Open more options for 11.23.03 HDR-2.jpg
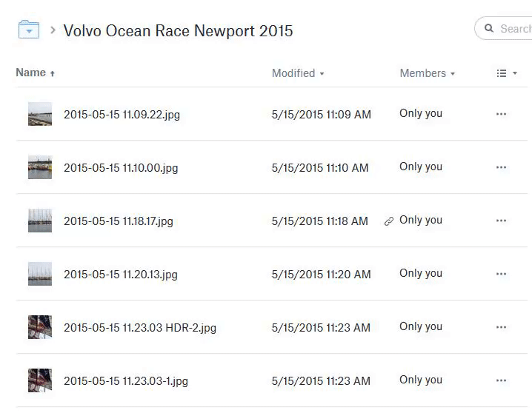532x413 pixels. pos(501,327)
